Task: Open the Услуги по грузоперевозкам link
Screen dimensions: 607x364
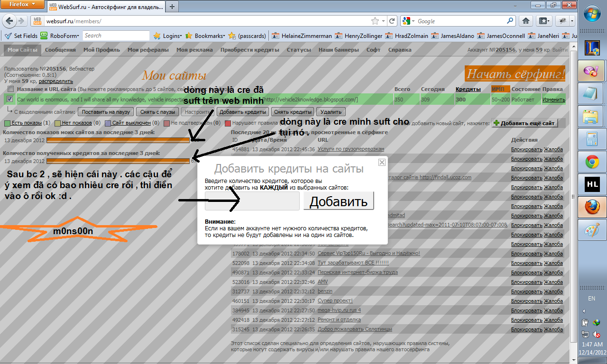Action: (350, 149)
